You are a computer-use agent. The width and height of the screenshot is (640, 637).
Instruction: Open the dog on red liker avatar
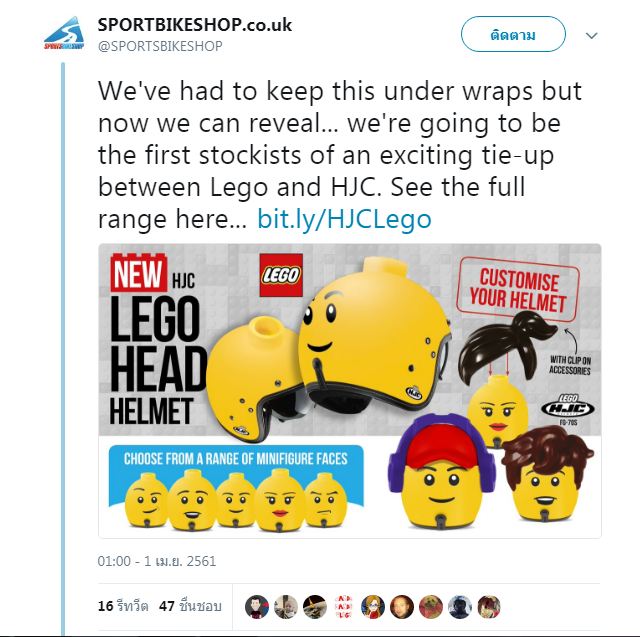click(431, 607)
